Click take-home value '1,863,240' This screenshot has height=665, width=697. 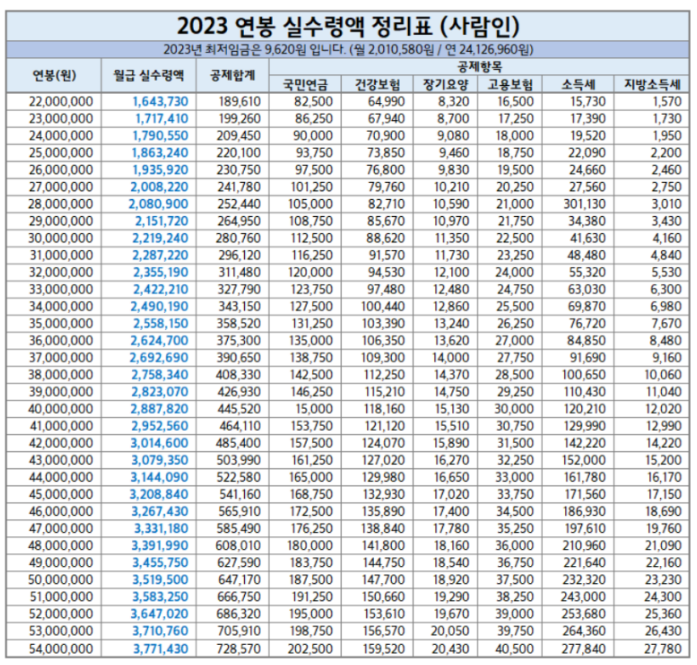tap(160, 153)
